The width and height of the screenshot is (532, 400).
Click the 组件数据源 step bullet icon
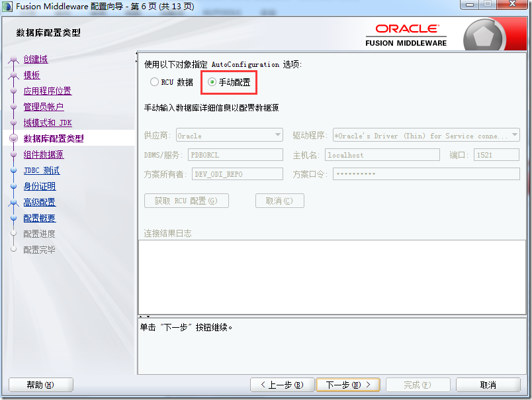(14, 154)
